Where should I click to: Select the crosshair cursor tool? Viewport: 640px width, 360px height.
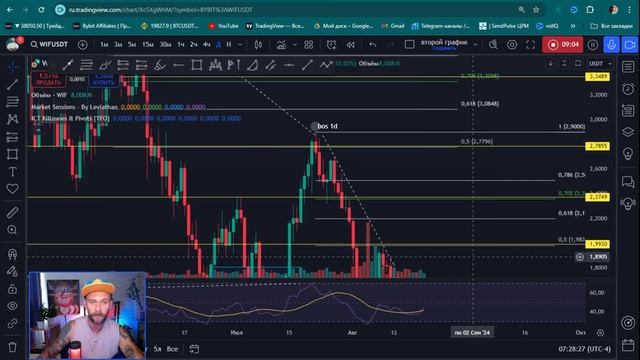point(12,66)
